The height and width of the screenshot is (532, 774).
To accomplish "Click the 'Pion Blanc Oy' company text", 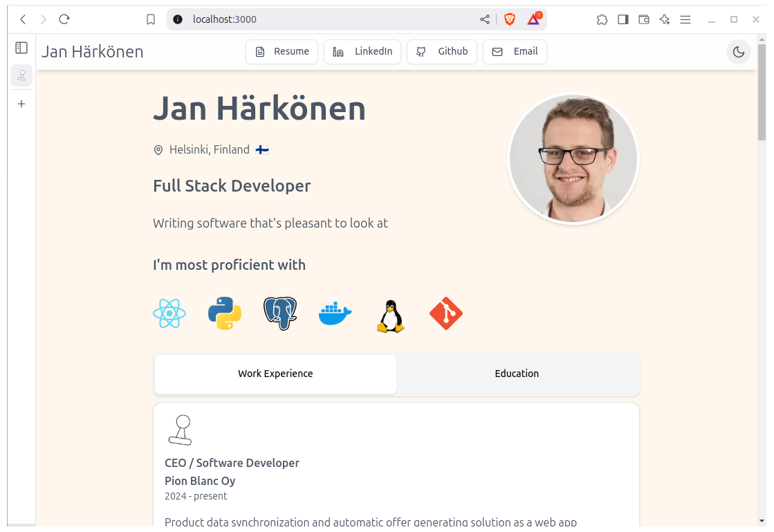I will coord(200,481).
